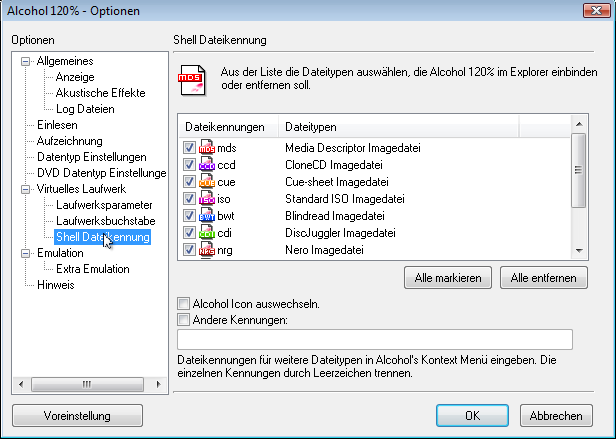The height and width of the screenshot is (439, 616).
Task: Enable 'Alcohol Icon auswechseln' checkbox
Action: (x=183, y=304)
